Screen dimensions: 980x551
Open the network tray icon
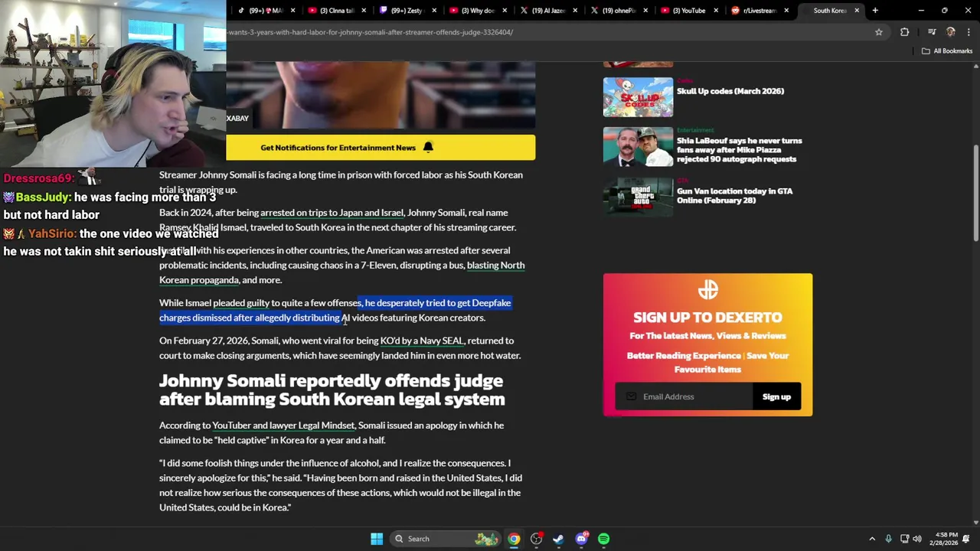point(904,539)
